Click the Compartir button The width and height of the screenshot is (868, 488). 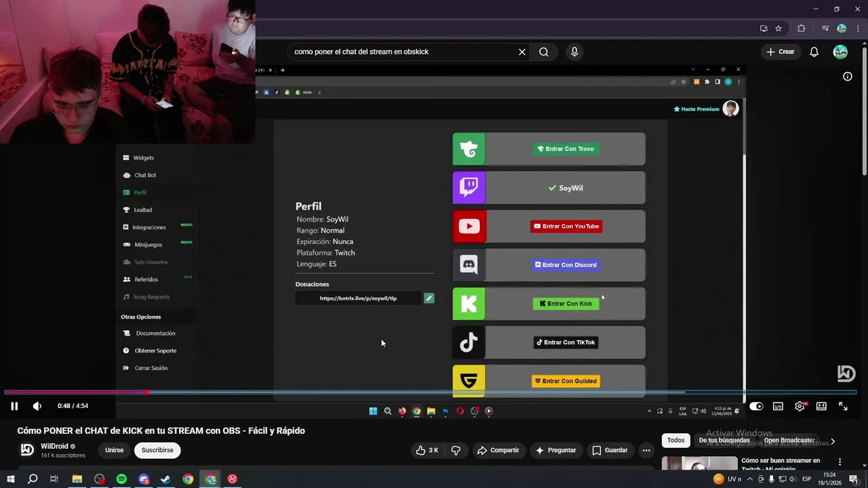498,450
